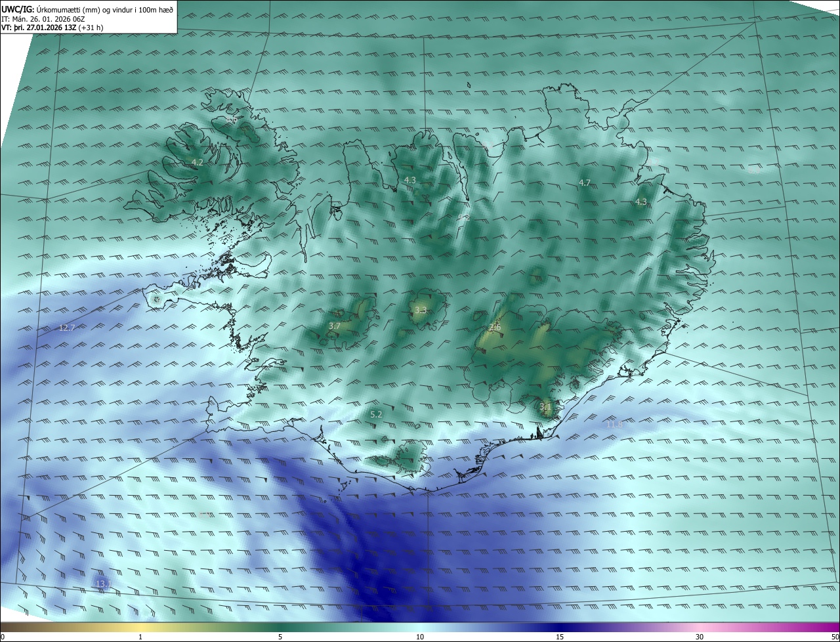
Task: Click the 0 tick label on the color scale
Action: pyautogui.click(x=3, y=637)
